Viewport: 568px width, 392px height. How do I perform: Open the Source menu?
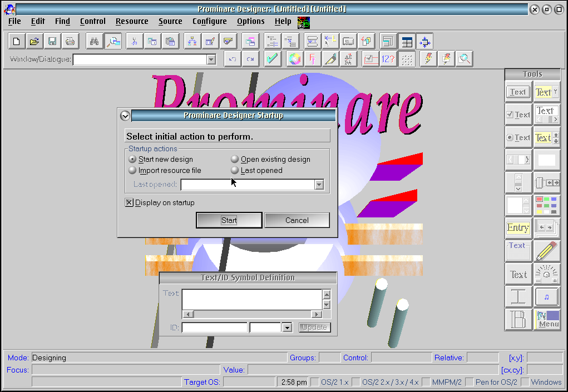pos(170,21)
